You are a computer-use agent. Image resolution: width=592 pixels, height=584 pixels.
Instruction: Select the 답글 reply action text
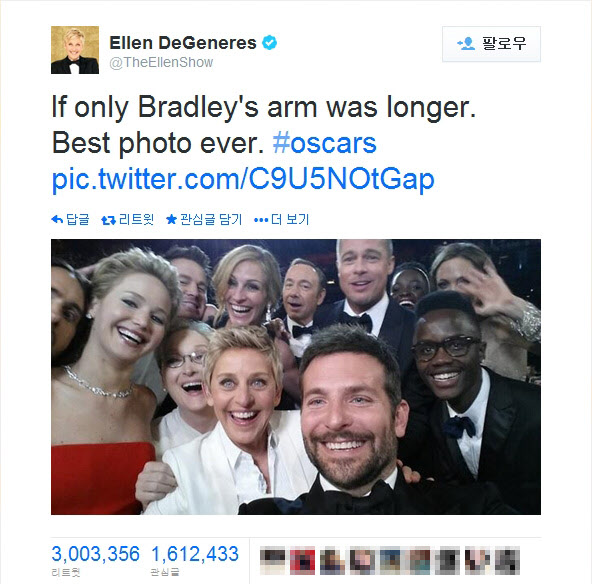tap(78, 219)
